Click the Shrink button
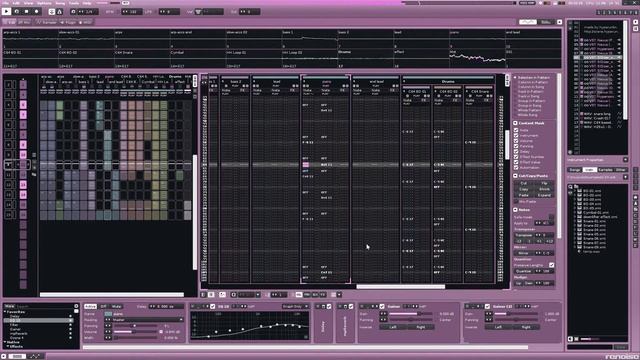This screenshot has width=640, height=360. tap(544, 189)
